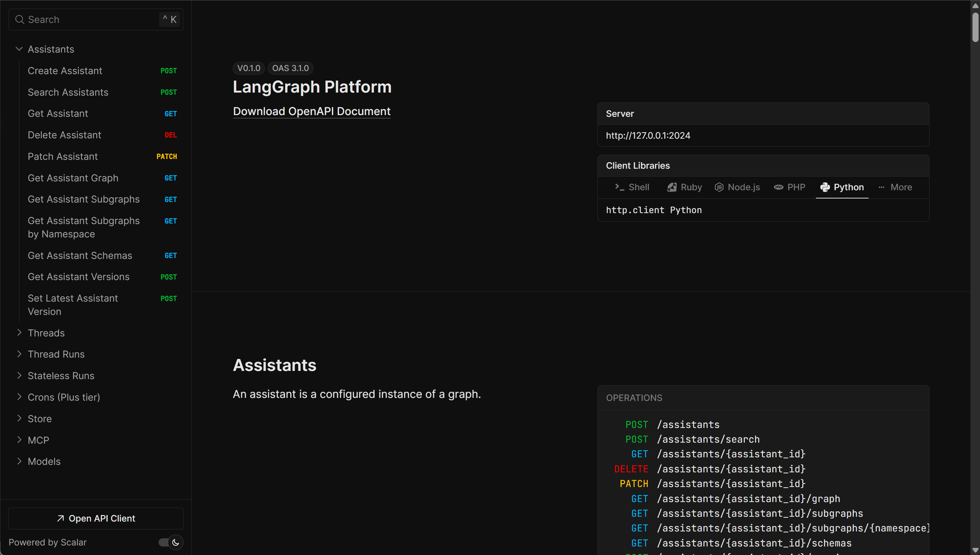The height and width of the screenshot is (555, 980).
Task: Select the PHP client library tab
Action: 789,187
